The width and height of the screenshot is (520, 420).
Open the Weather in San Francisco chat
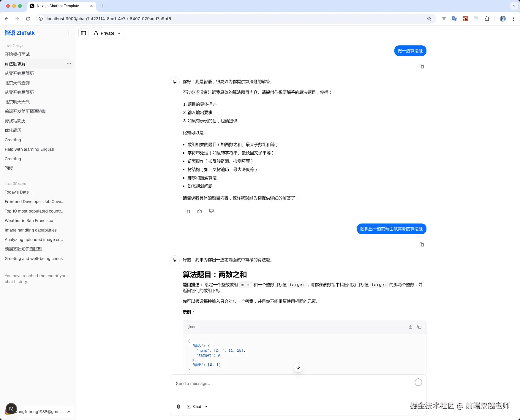point(29,221)
